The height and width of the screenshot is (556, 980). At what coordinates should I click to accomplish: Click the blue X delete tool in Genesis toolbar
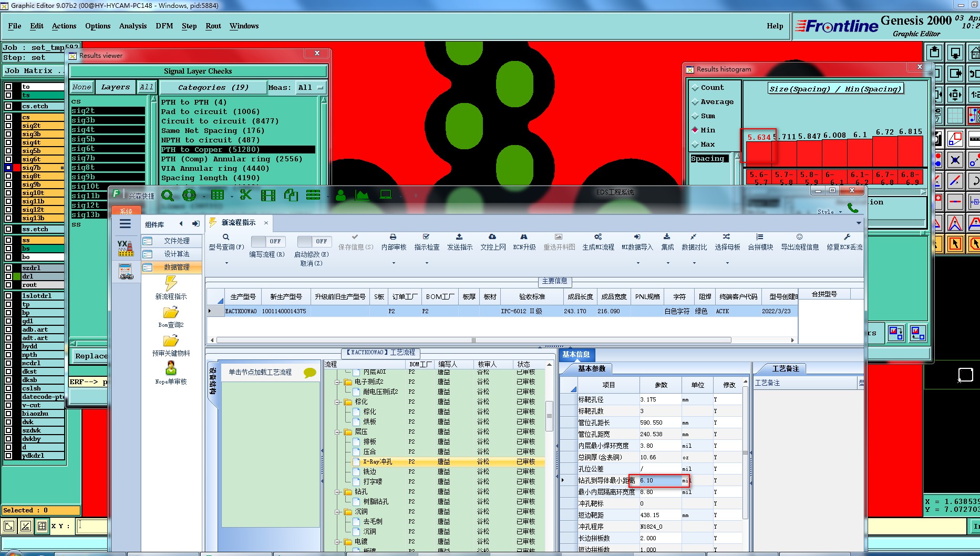click(x=955, y=160)
